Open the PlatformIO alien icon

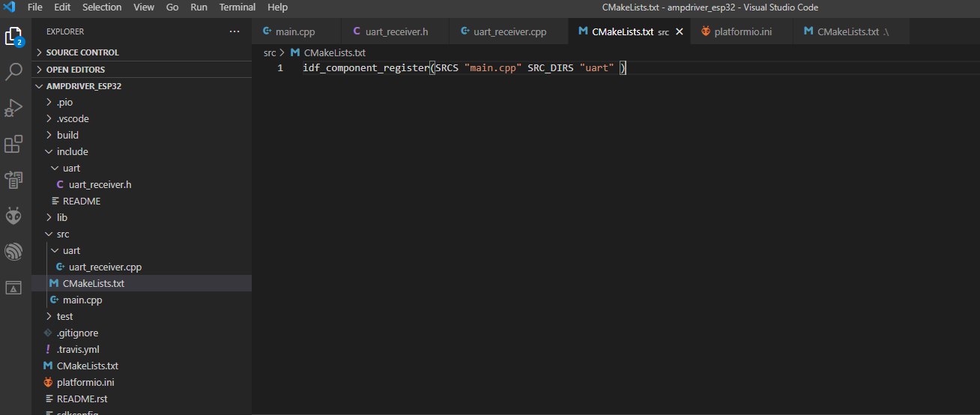[x=14, y=216]
